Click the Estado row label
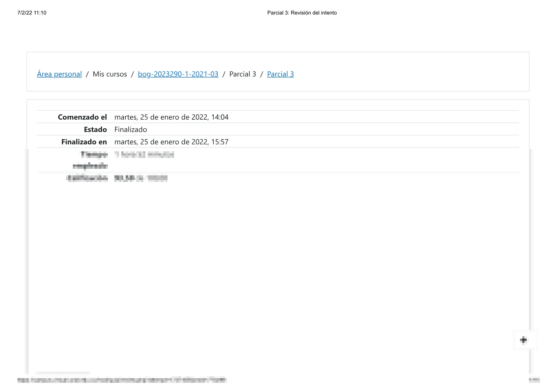Viewport: 555px width, 392px height. 95,130
